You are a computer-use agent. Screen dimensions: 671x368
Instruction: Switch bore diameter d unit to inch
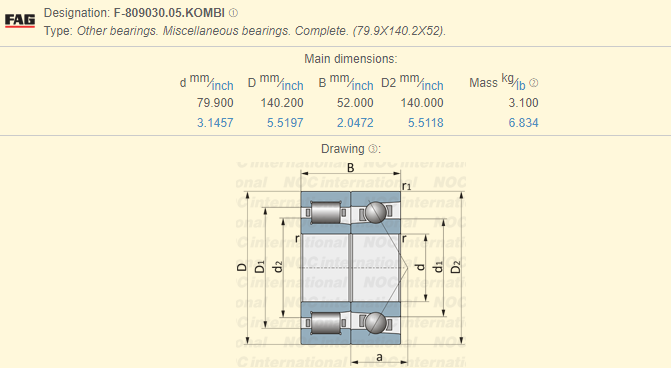(x=223, y=86)
